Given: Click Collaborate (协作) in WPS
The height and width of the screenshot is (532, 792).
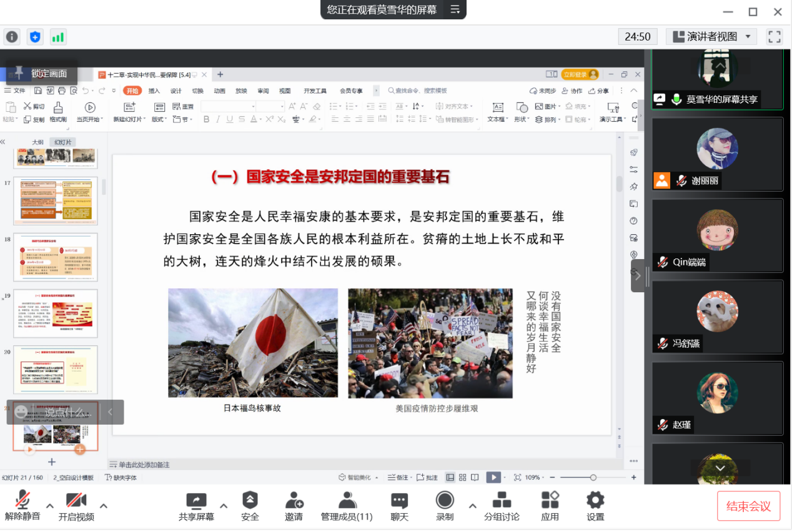Looking at the screenshot, I should click(x=572, y=91).
